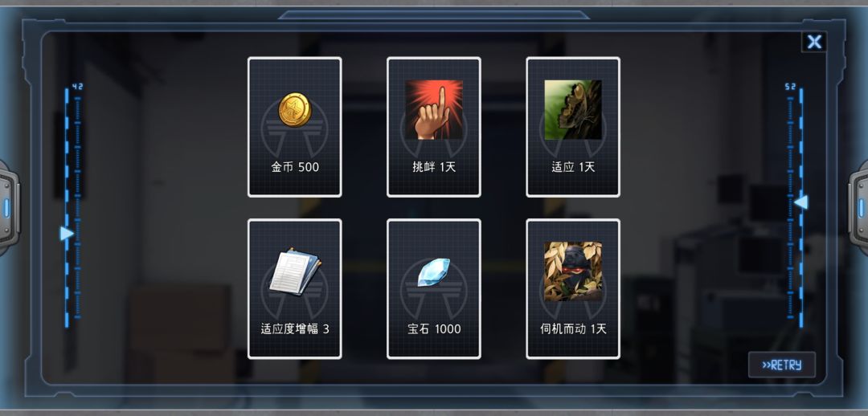Click the right gauge triangle marker
Screen dimensions: 868x416
tap(801, 202)
